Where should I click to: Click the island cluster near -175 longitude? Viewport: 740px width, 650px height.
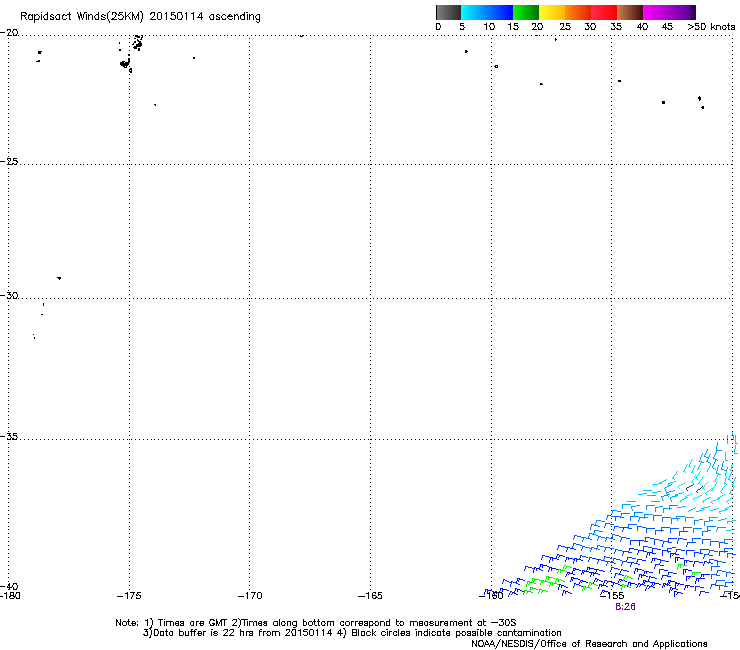click(x=131, y=53)
